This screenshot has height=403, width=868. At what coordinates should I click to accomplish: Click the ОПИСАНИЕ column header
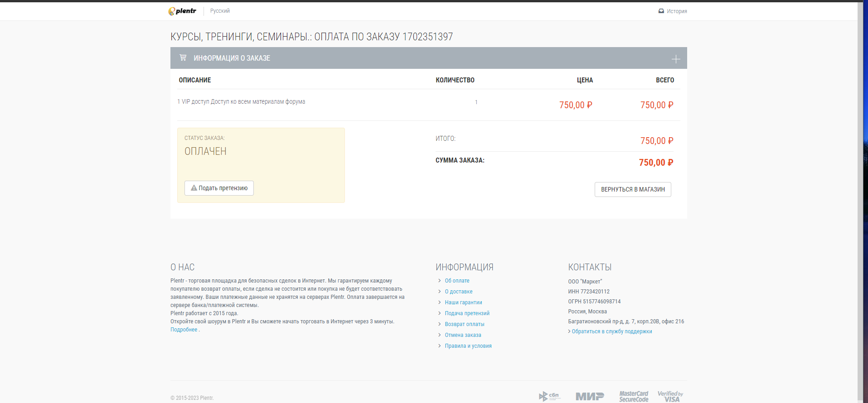tap(195, 80)
